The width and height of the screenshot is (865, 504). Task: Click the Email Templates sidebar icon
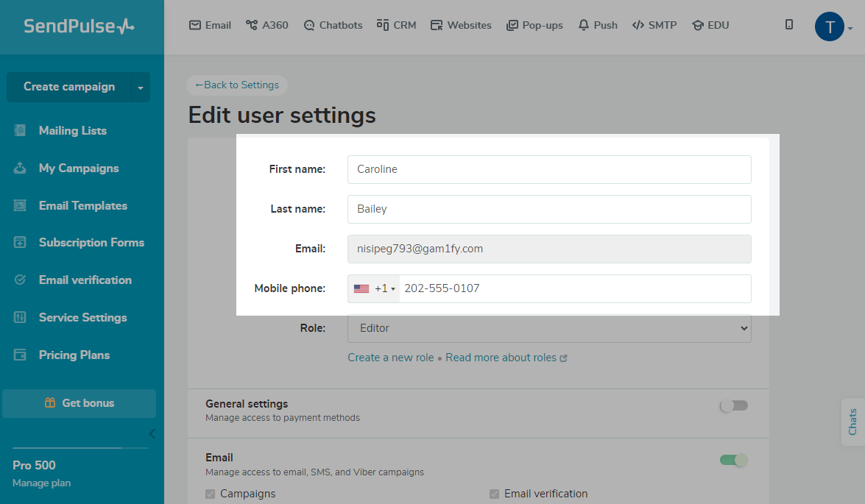(x=21, y=206)
